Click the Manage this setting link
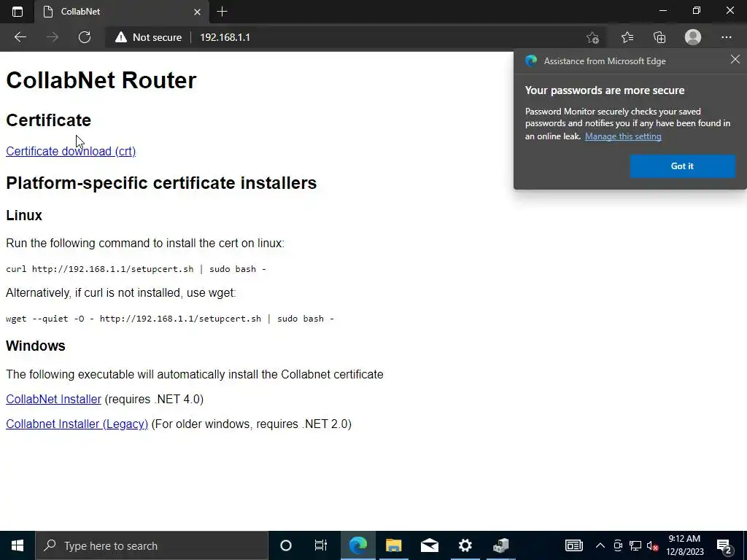Screen dimensions: 747x560 (x=623, y=136)
